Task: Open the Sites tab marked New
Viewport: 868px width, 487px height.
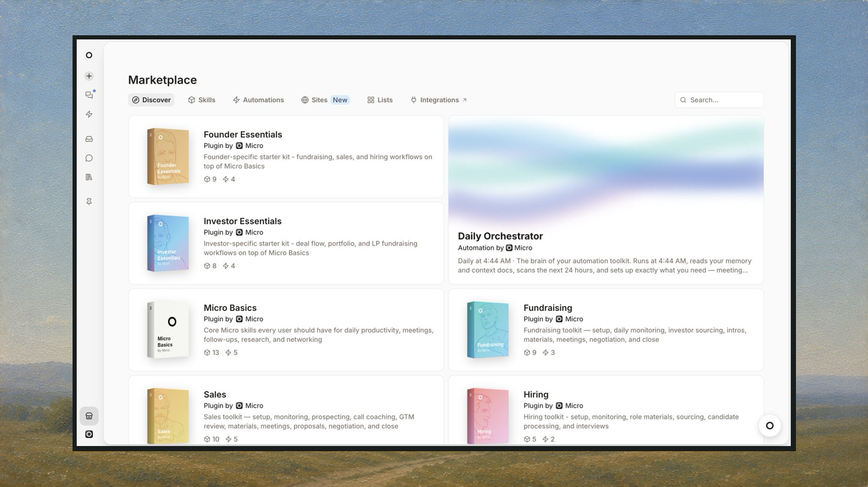Action: point(325,100)
